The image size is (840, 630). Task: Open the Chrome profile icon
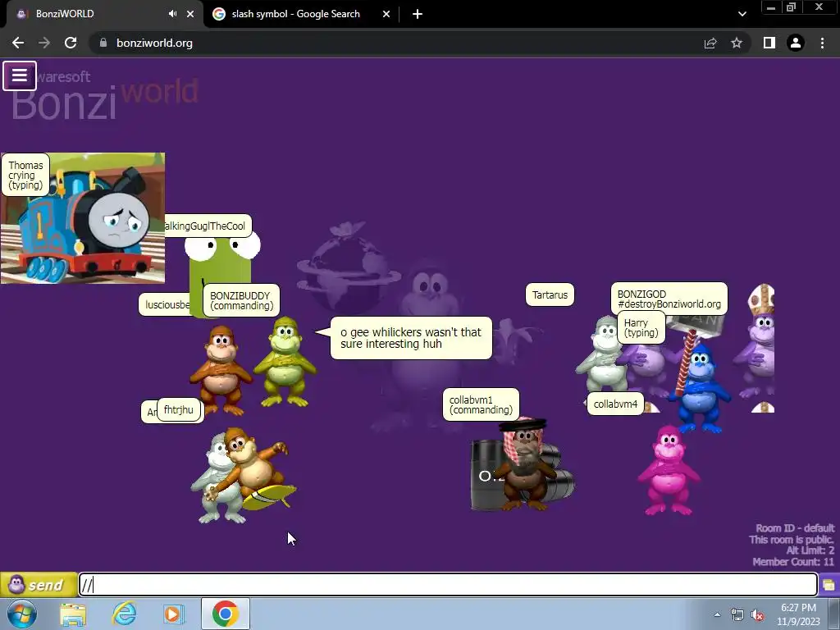point(796,43)
